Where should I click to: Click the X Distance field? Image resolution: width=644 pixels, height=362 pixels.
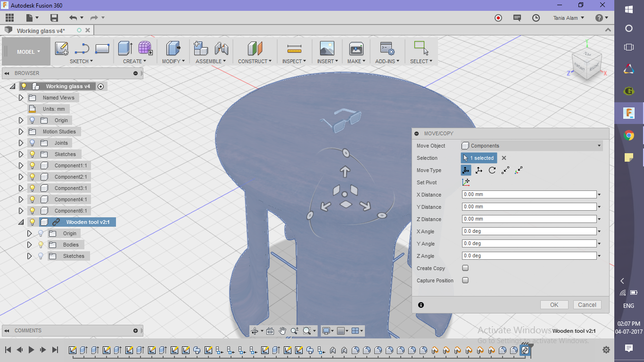pyautogui.click(x=529, y=195)
